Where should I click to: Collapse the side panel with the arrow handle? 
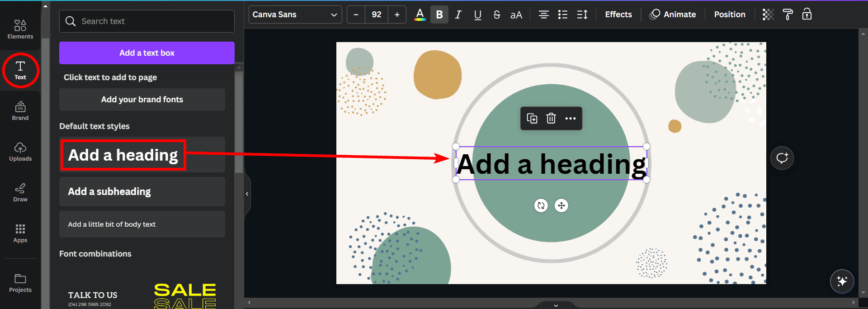click(247, 194)
